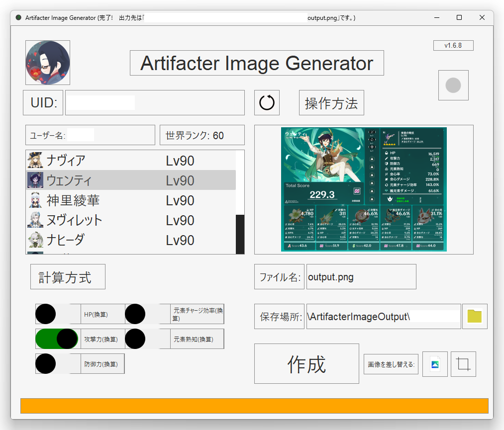Click the character list scrollbar thumb
The width and height of the screenshot is (504, 430).
pos(240,235)
